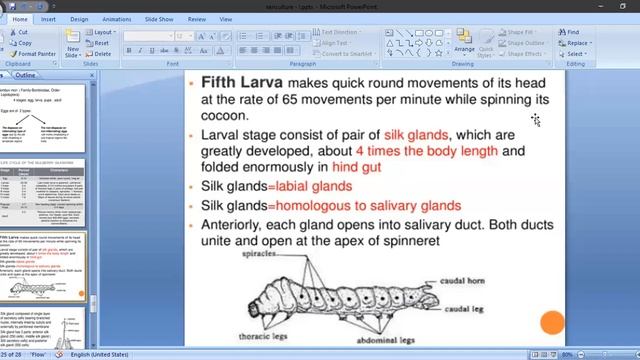The height and width of the screenshot is (360, 640).
Task: Click the orange circle on the slide
Action: click(552, 323)
